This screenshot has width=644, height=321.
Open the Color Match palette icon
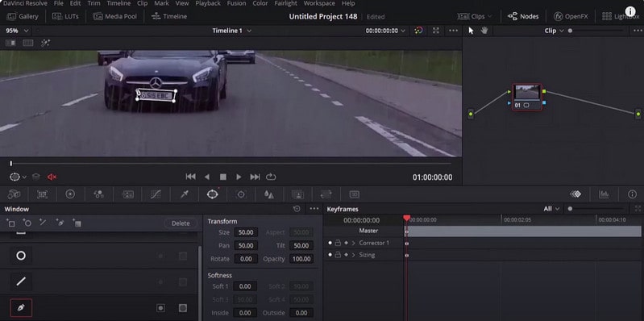tap(42, 194)
